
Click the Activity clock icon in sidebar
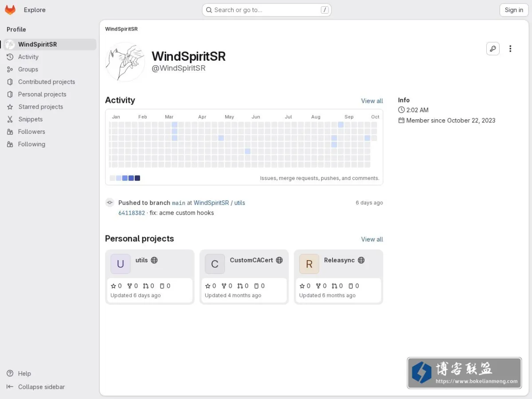point(10,57)
